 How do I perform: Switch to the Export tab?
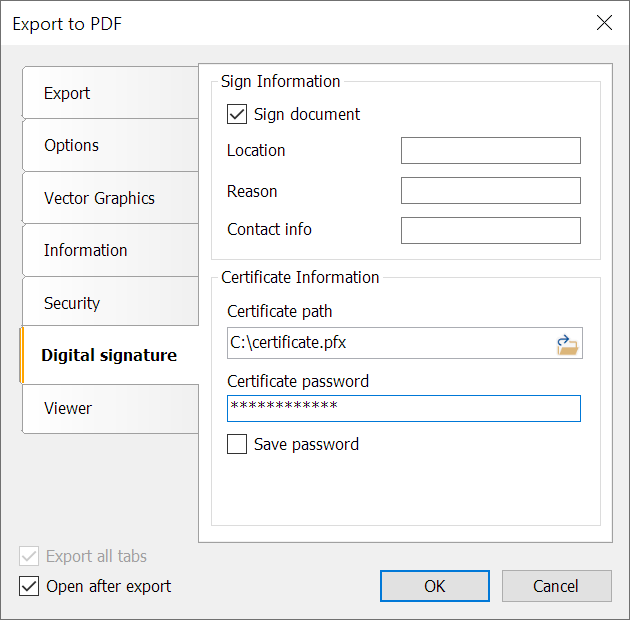[110, 93]
